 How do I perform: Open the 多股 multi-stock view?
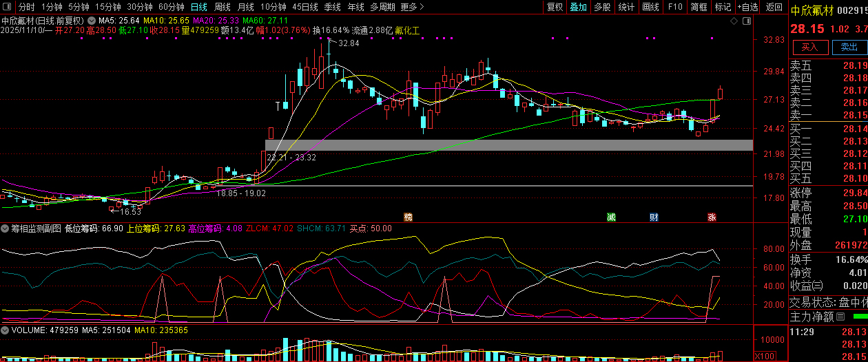602,7
